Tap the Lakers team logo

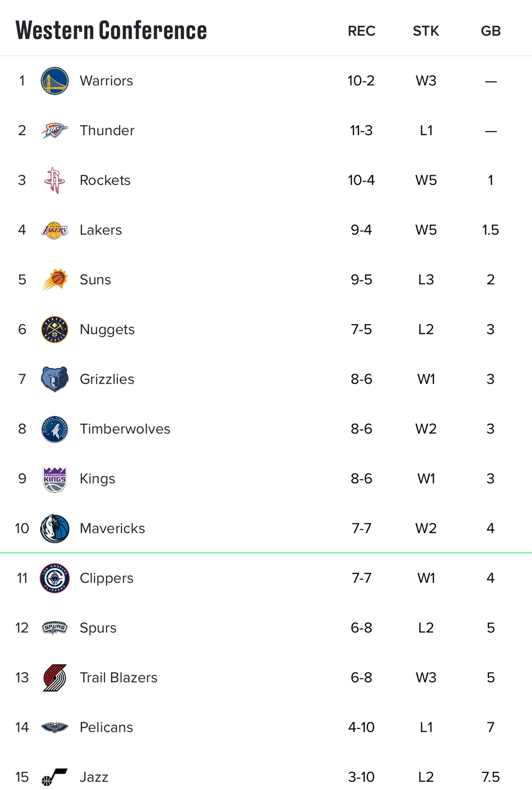[55, 230]
